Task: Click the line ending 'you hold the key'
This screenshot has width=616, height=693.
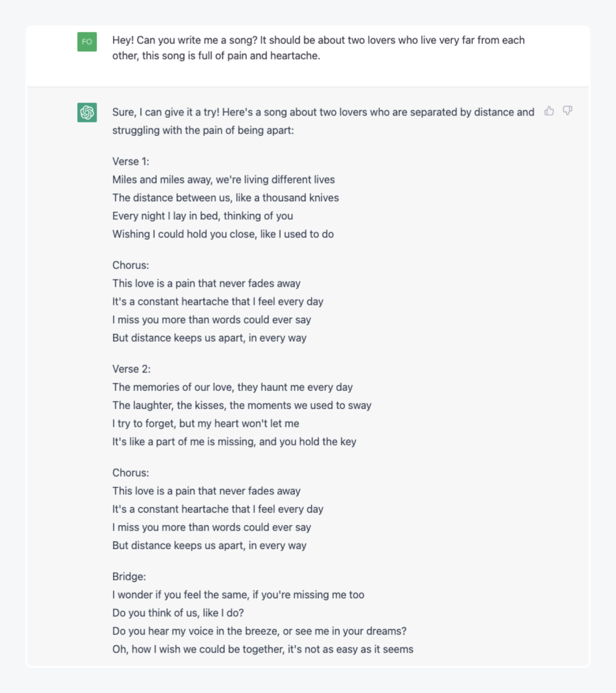Action: (x=234, y=442)
